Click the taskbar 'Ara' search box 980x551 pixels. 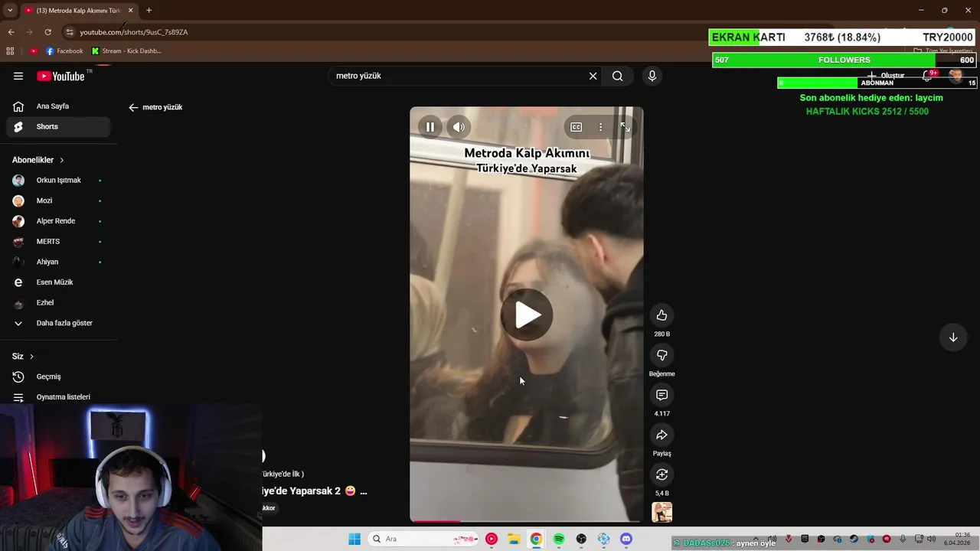(x=424, y=539)
